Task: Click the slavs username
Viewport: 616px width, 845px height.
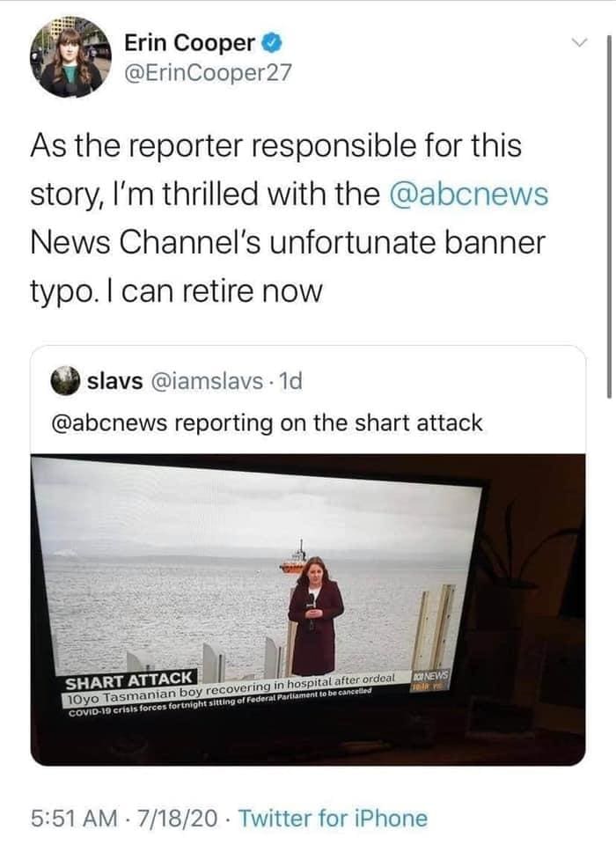Action: [114, 381]
